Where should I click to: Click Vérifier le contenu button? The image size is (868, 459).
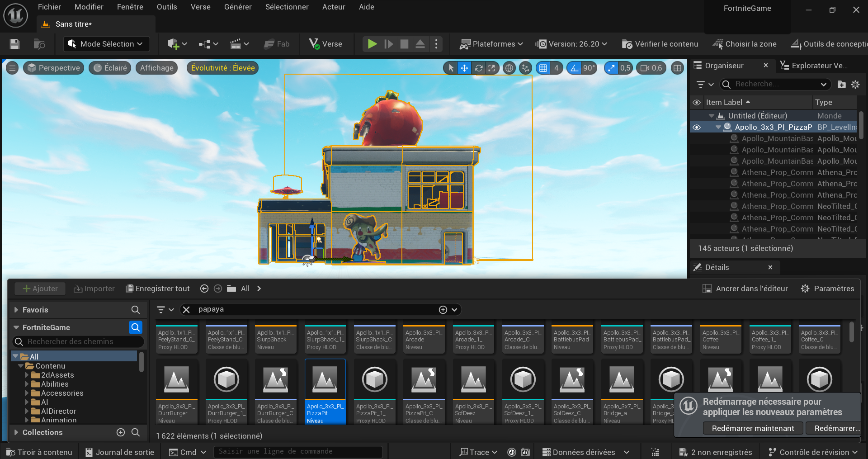tap(660, 44)
